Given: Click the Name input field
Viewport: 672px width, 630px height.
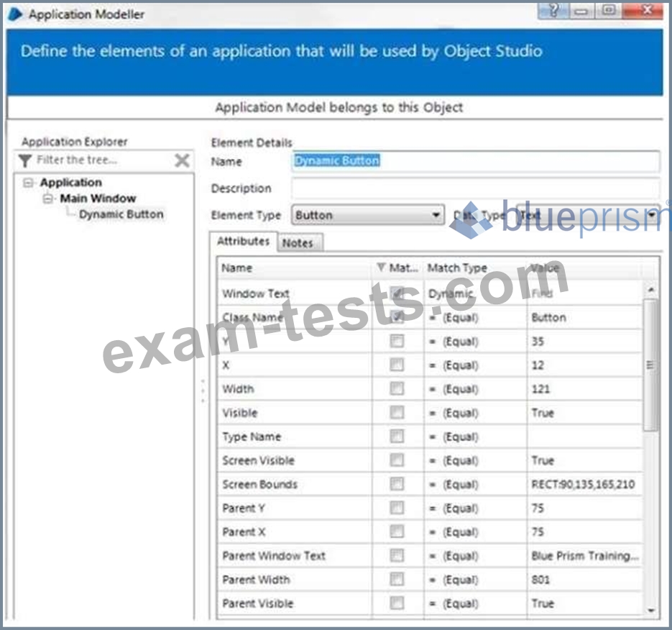Looking at the screenshot, I should click(x=476, y=161).
